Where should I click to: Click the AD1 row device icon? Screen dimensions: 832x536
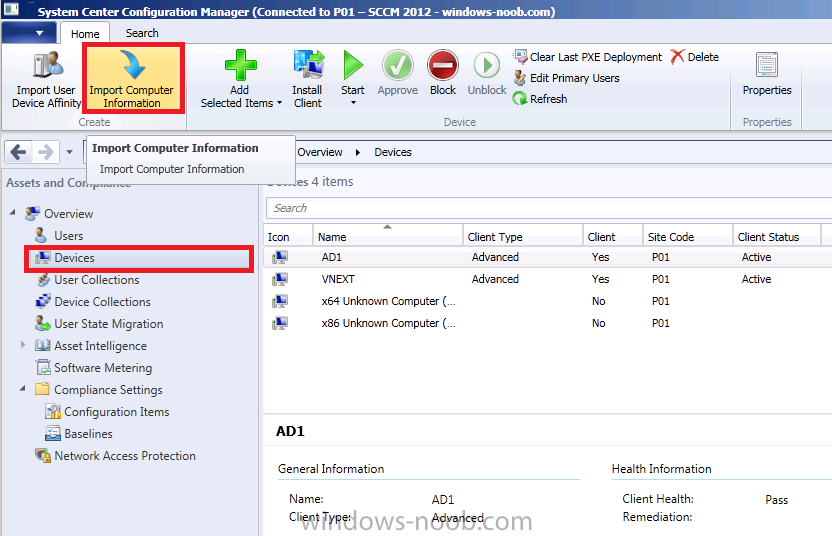pyautogui.click(x=280, y=257)
